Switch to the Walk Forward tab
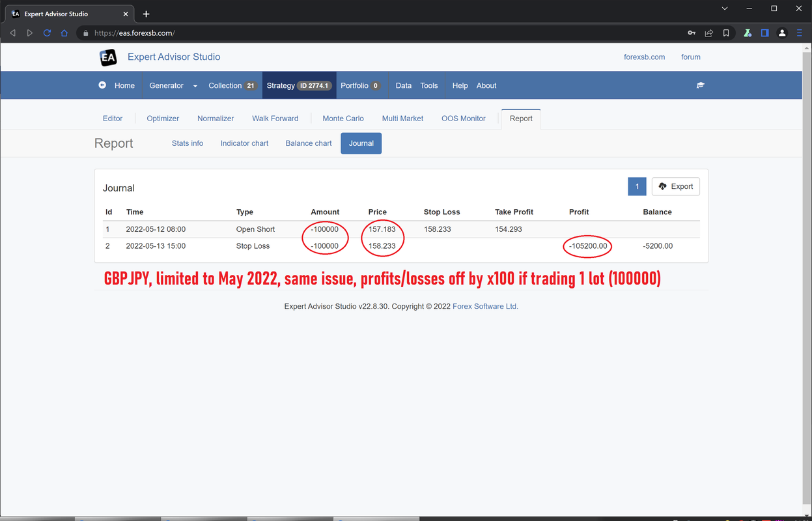The height and width of the screenshot is (521, 812). point(275,119)
